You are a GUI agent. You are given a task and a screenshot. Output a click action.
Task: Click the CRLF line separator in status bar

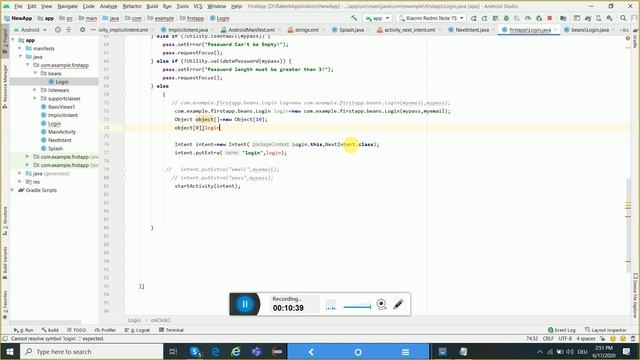pyautogui.click(x=548, y=339)
